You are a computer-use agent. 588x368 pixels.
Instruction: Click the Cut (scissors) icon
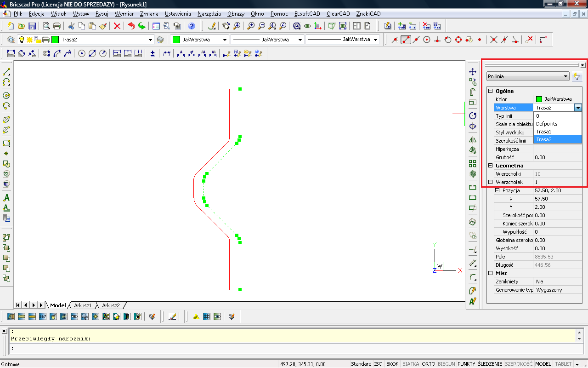[x=71, y=26]
